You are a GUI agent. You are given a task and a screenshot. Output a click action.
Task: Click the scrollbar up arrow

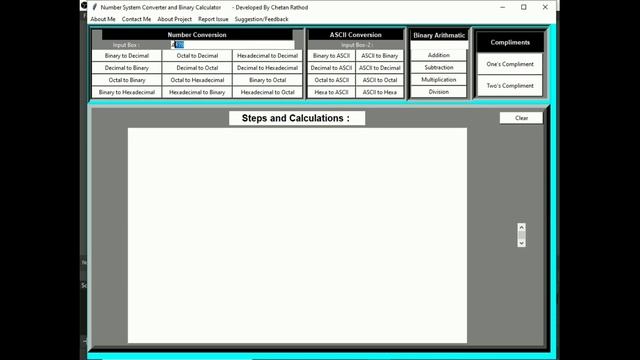[x=521, y=227]
